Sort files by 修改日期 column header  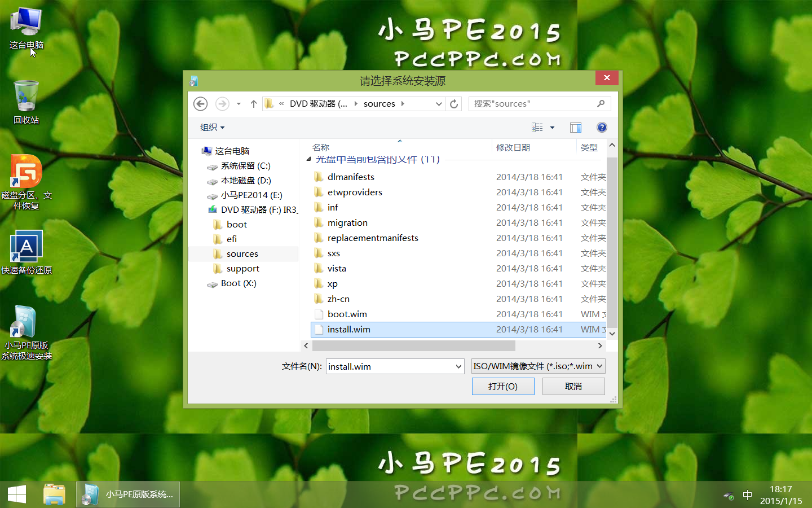[513, 148]
